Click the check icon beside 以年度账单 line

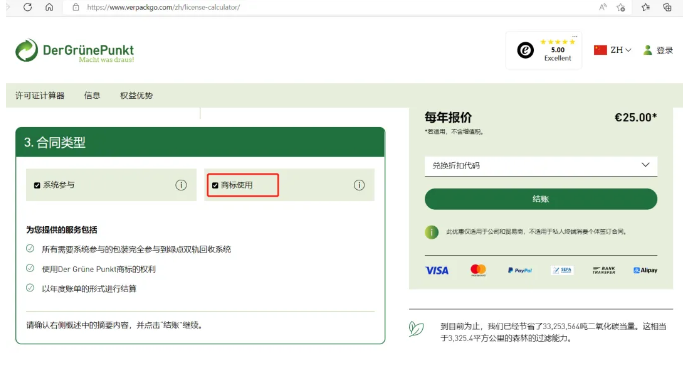click(30, 288)
